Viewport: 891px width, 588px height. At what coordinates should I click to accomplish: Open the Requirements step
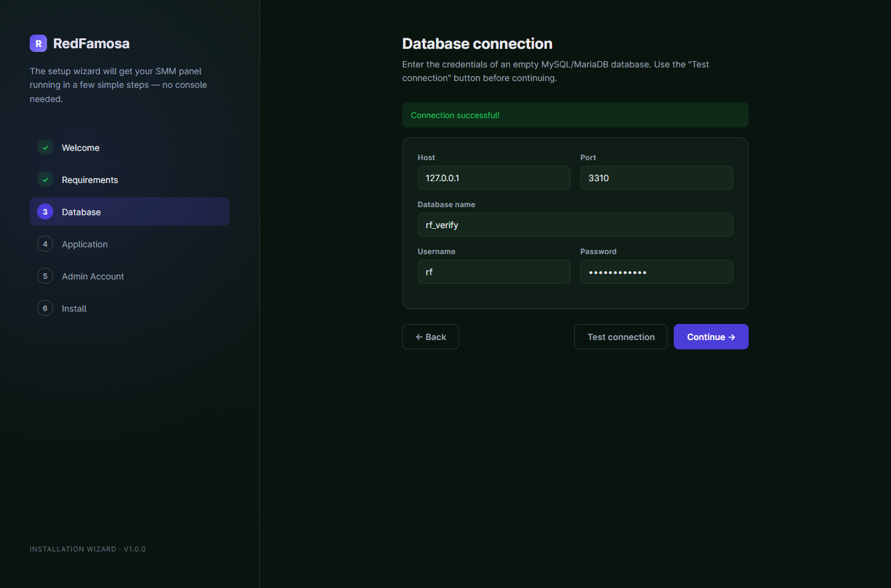(129, 179)
